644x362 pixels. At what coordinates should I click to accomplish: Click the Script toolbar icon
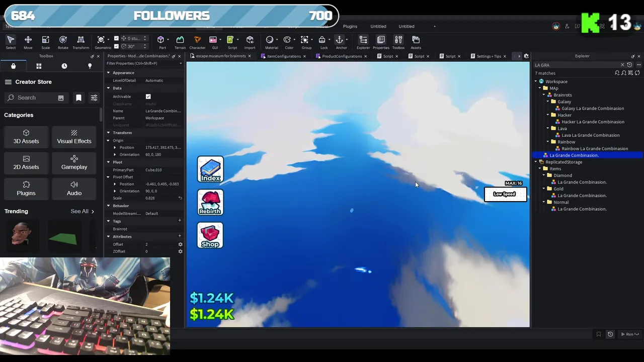coord(232,42)
